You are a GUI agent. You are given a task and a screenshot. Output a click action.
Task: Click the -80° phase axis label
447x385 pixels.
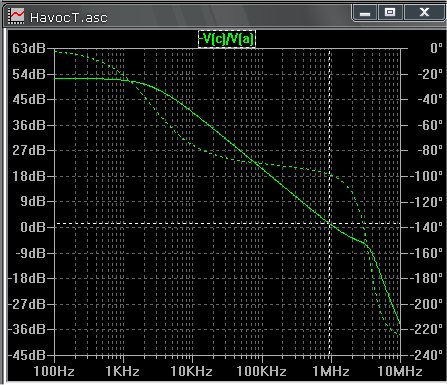click(430, 150)
